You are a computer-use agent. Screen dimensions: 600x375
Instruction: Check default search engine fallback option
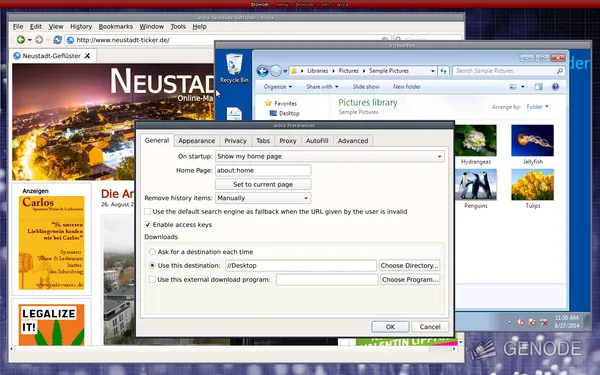coord(148,212)
